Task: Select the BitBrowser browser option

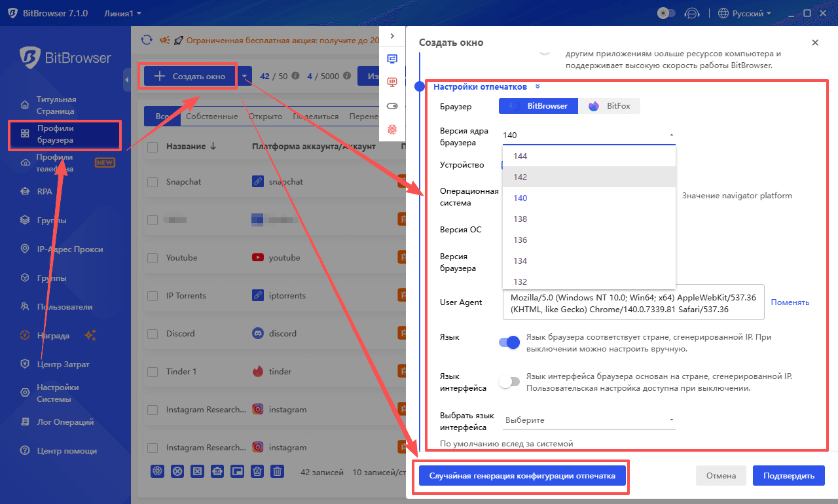Action: [539, 105]
